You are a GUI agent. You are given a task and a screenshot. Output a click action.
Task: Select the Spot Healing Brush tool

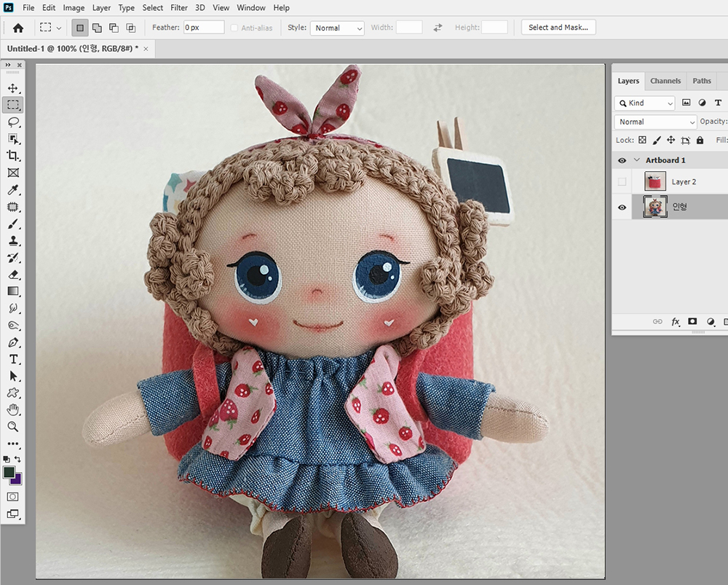(x=13, y=207)
